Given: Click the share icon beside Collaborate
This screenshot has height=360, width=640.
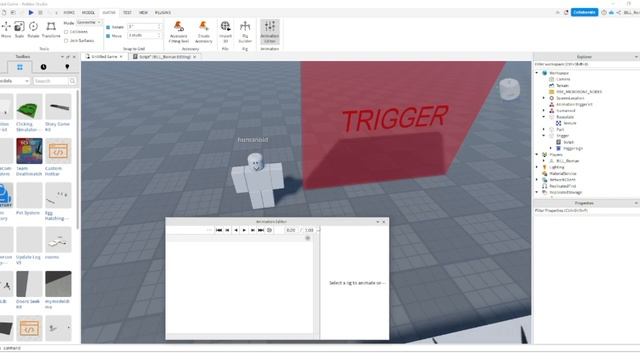Looking at the screenshot, I should [x=619, y=13].
